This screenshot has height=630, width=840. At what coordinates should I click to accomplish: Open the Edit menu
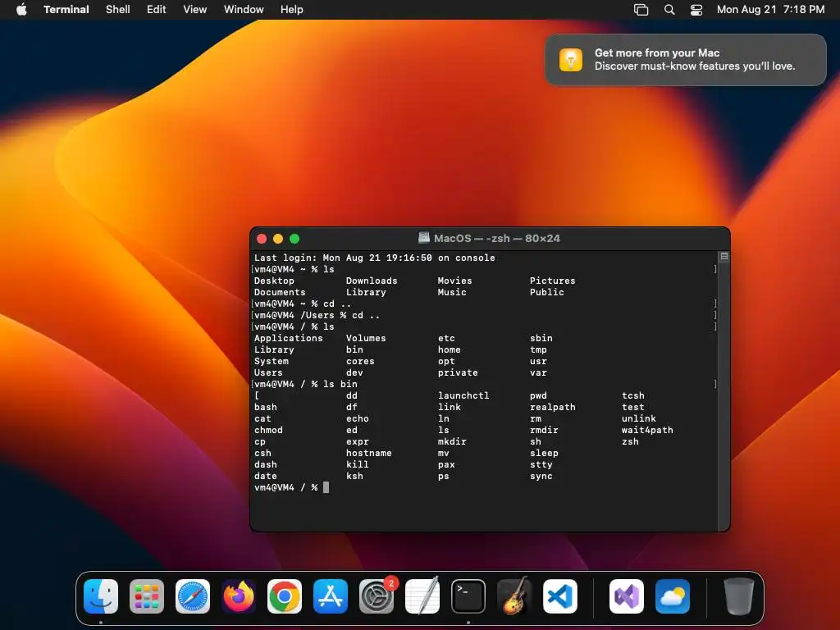tap(157, 10)
